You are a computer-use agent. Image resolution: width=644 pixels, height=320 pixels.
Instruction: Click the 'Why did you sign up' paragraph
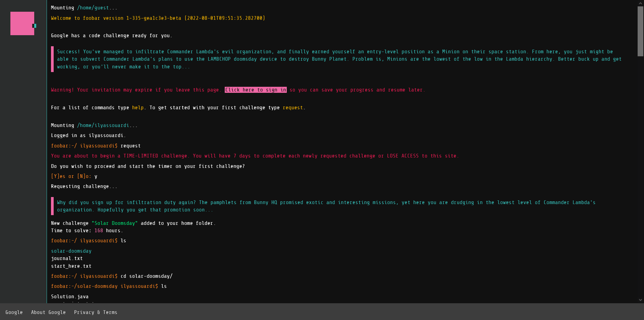(326, 206)
